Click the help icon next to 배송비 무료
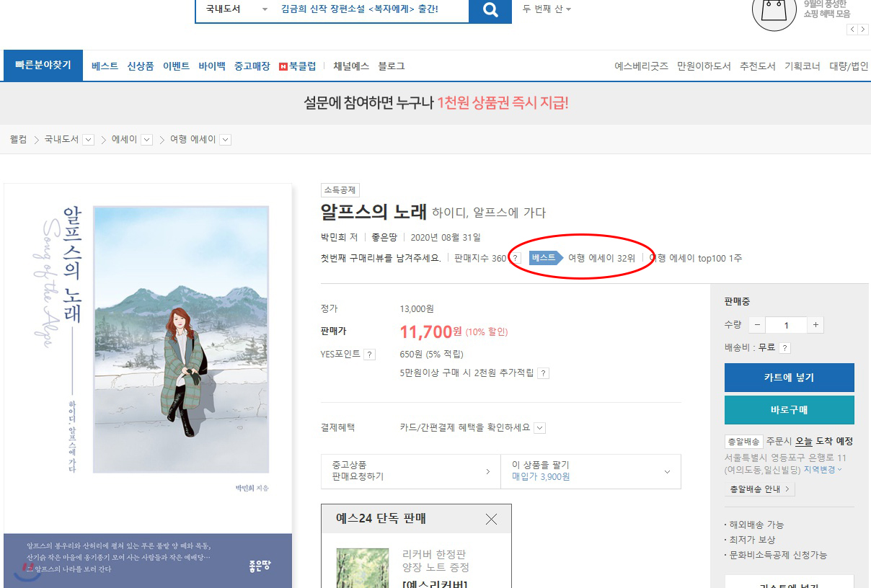The image size is (871, 588). [x=785, y=348]
